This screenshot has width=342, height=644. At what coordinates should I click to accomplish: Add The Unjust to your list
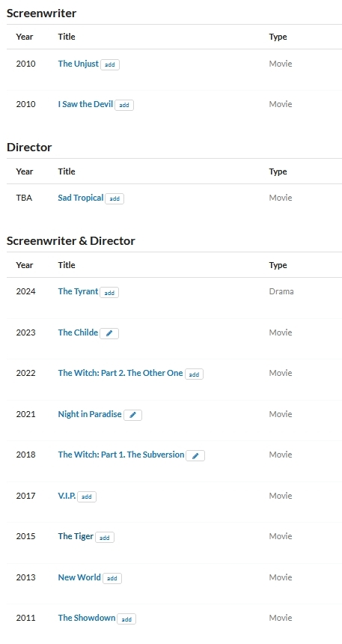tap(110, 65)
